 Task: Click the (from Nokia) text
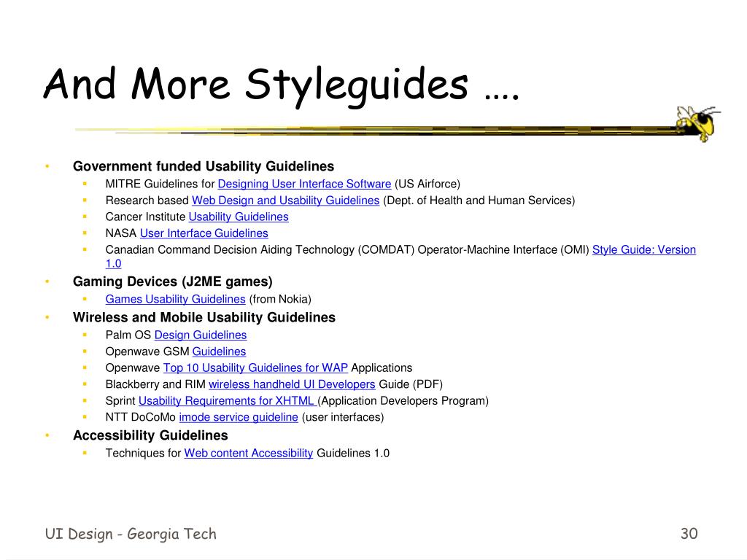coord(280,299)
